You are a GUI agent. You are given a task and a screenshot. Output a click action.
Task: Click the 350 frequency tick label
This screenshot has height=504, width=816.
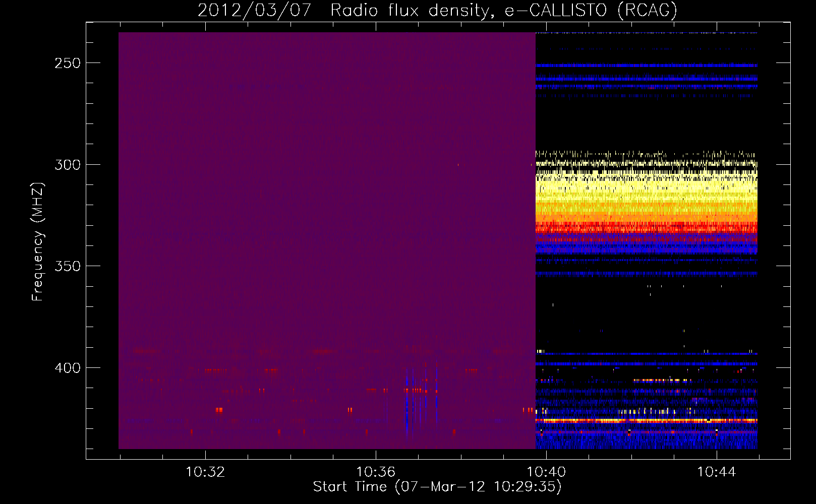pos(68,266)
